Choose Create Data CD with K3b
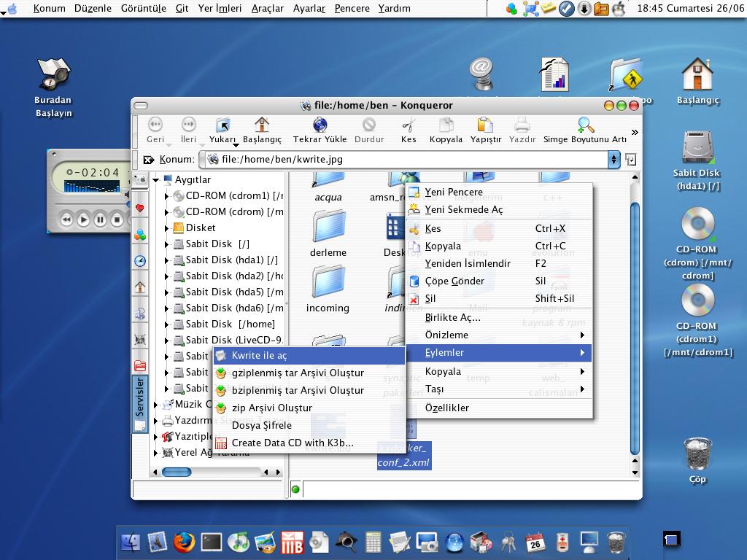 [x=309, y=443]
